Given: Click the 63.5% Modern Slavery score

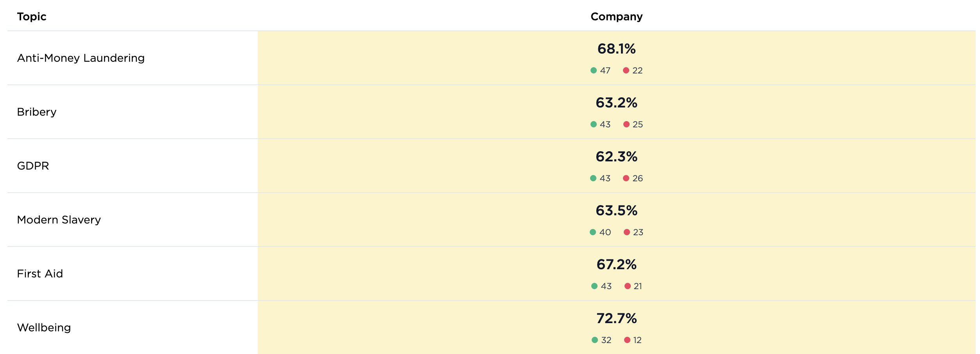Looking at the screenshot, I should click(x=616, y=211).
